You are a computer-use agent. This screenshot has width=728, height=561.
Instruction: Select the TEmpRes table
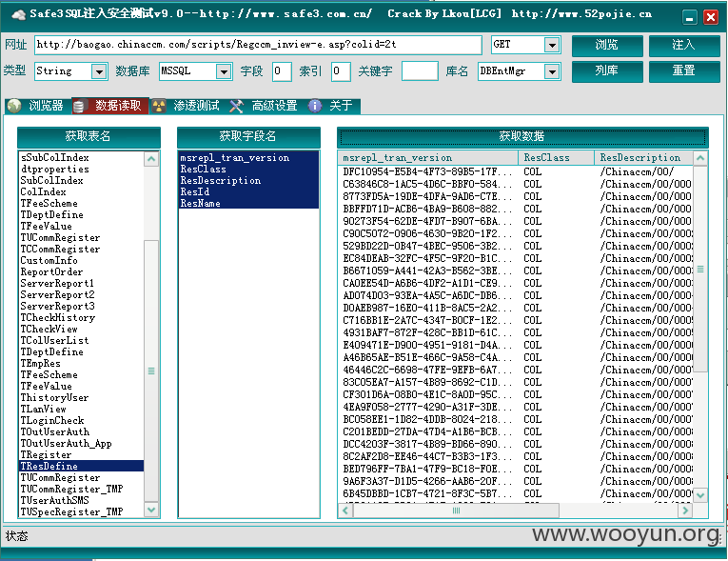click(81, 364)
